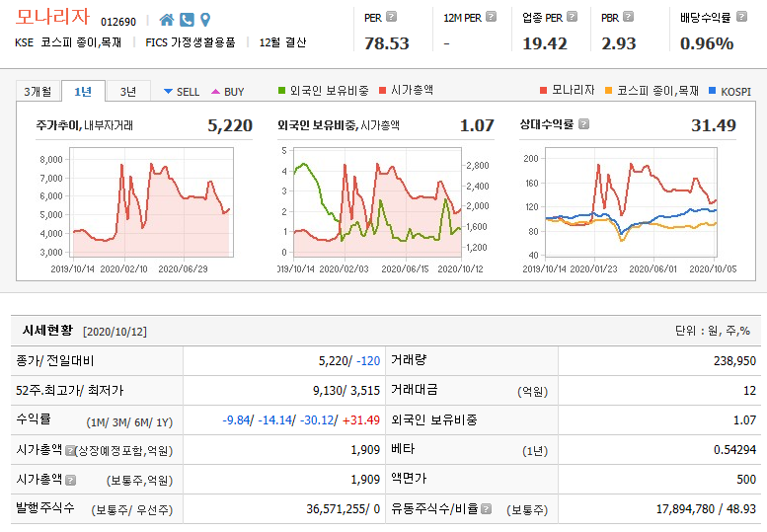Screen dimensions: 767x532
Task: Click the KSE 코스피 종이,목재 classification
Action: click(x=68, y=42)
